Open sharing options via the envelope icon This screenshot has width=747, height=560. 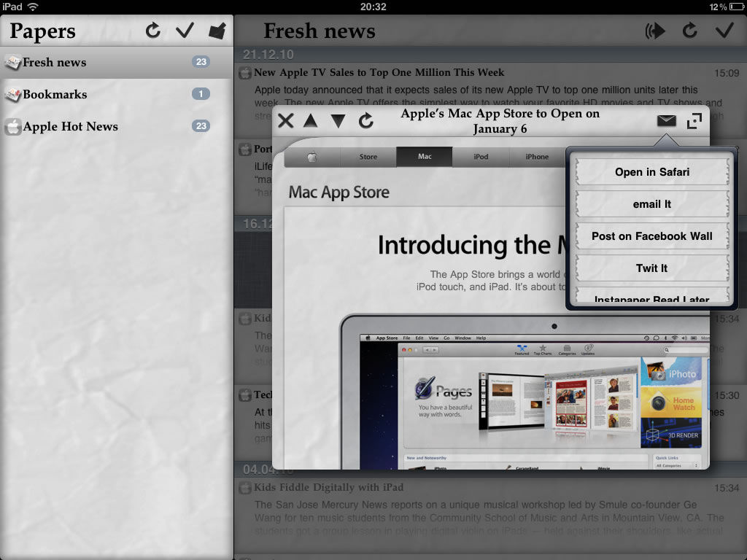pyautogui.click(x=665, y=120)
